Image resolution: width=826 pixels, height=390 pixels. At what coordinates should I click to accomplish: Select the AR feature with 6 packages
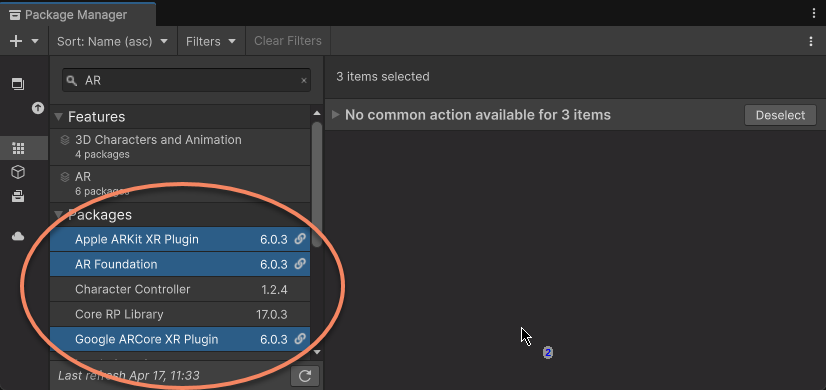180,183
